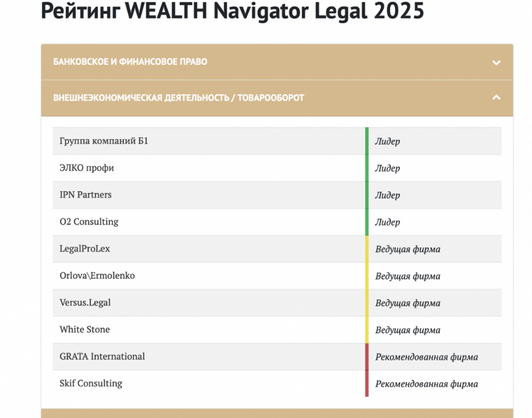Image resolution: width=532 pixels, height=418 pixels.
Task: Open the Versus.Legal entry
Action: (85, 302)
